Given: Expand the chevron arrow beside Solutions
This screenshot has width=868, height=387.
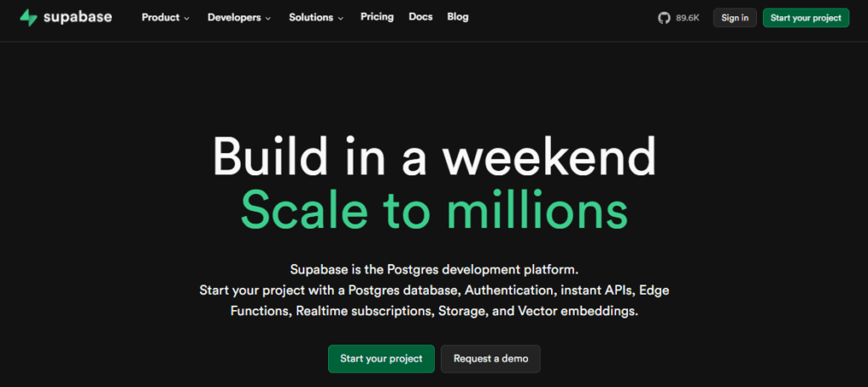Looking at the screenshot, I should pos(341,18).
